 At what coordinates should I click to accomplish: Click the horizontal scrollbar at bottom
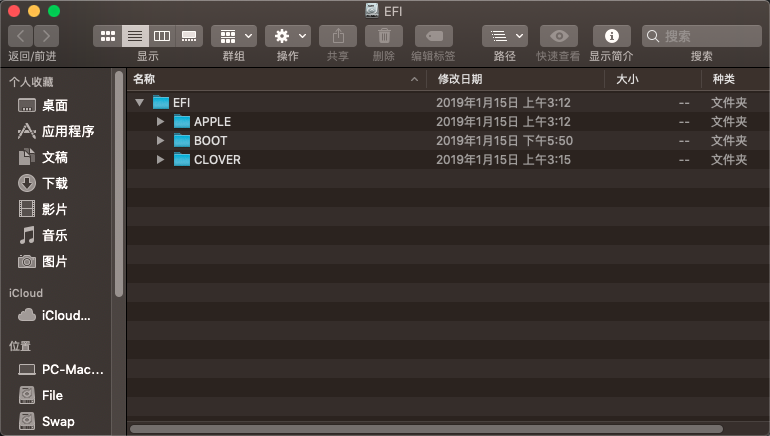[426, 429]
